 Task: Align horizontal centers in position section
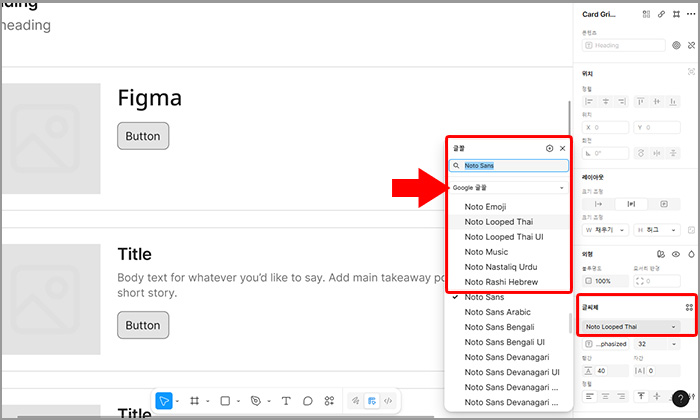(x=605, y=102)
